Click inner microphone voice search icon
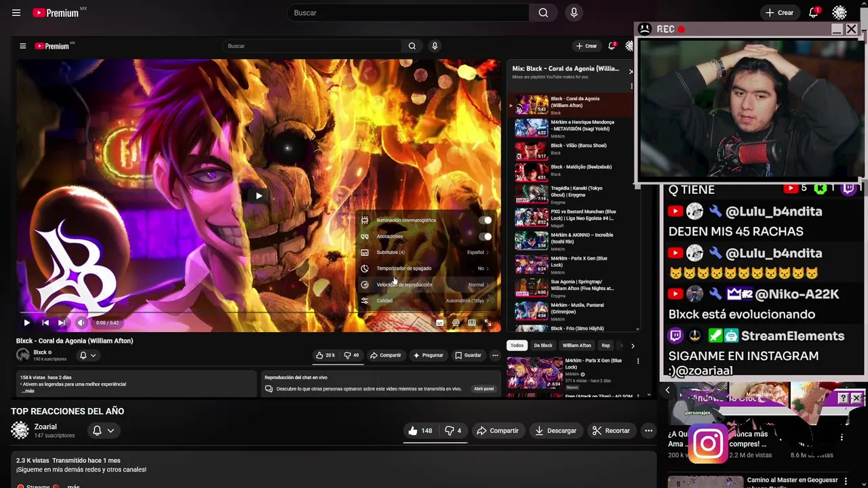Viewport: 868px width, 488px height. 435,46
